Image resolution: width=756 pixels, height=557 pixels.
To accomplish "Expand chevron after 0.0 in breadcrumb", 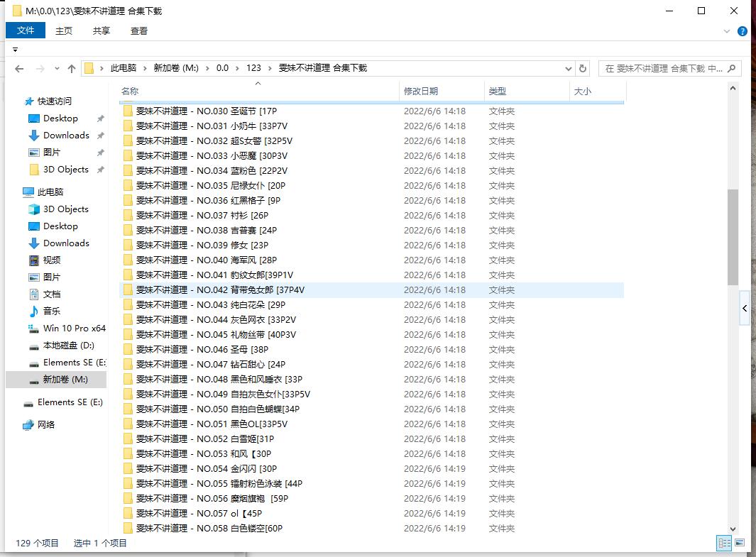I will 237,68.
